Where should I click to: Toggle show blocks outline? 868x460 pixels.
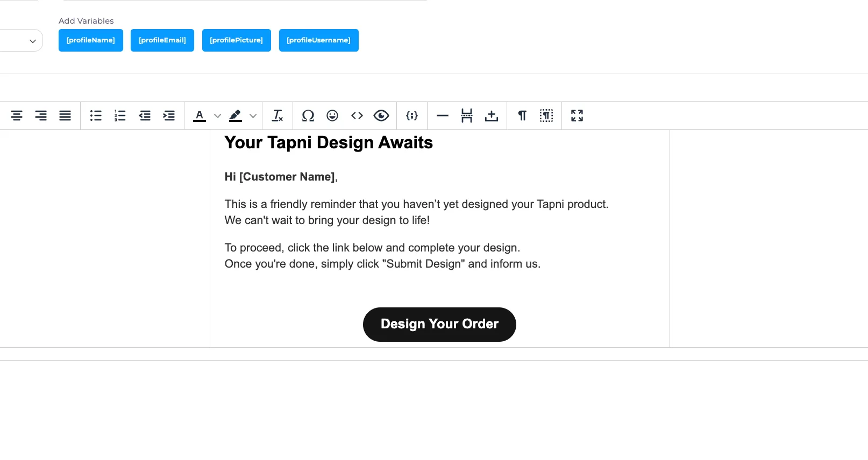tap(546, 116)
